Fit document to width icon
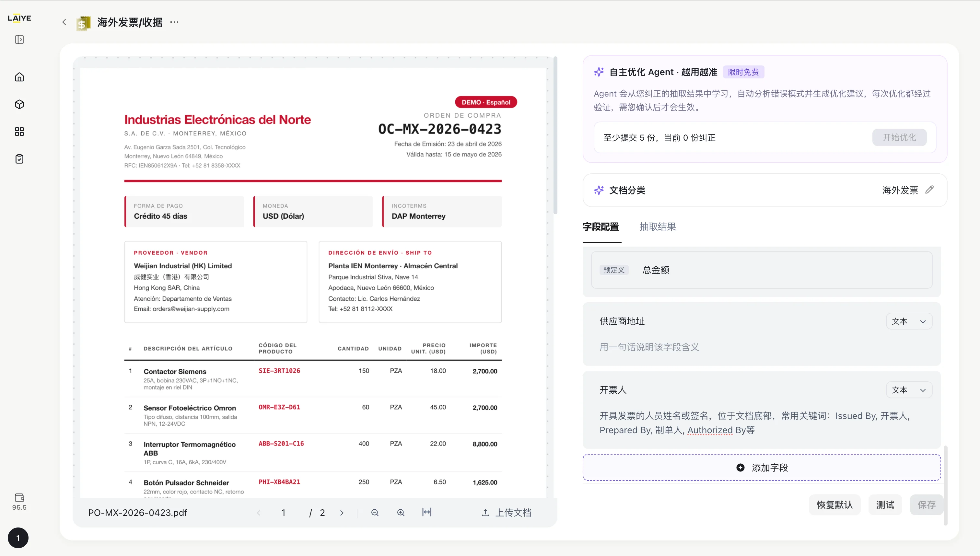 tap(426, 512)
